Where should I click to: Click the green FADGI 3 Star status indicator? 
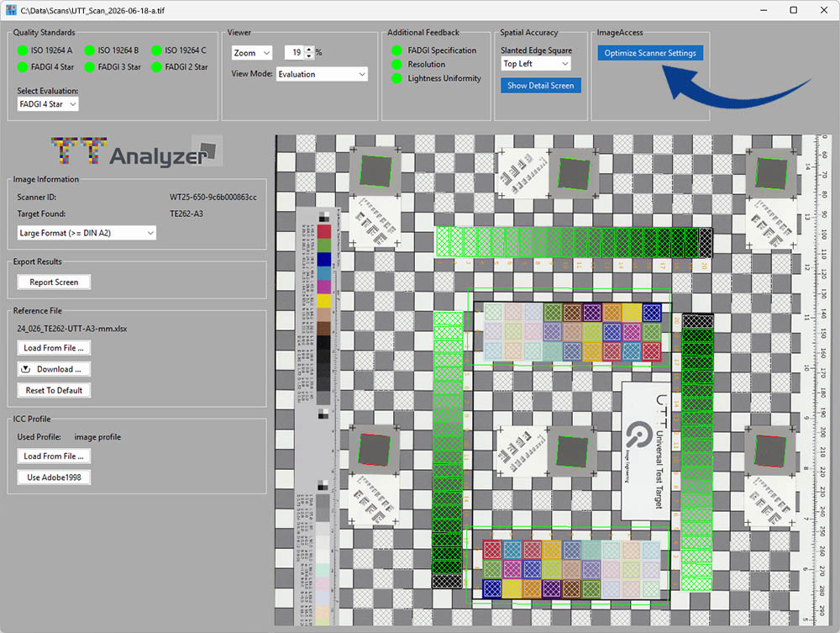click(x=90, y=67)
